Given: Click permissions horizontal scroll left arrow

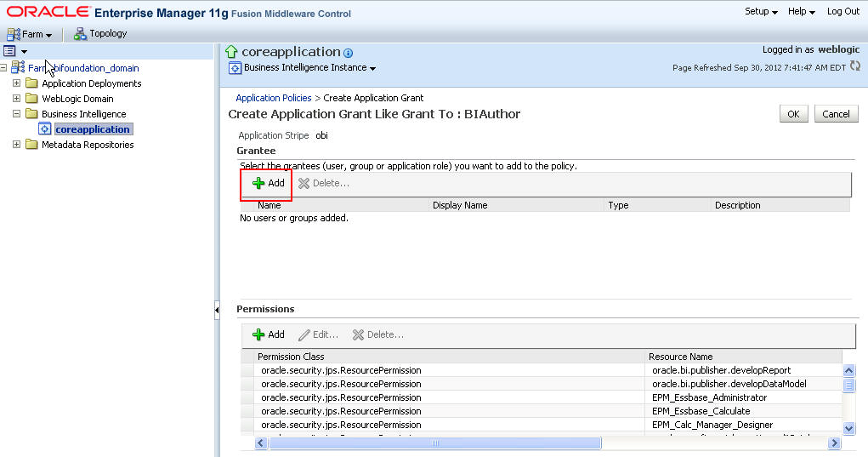Looking at the screenshot, I should point(261,443).
